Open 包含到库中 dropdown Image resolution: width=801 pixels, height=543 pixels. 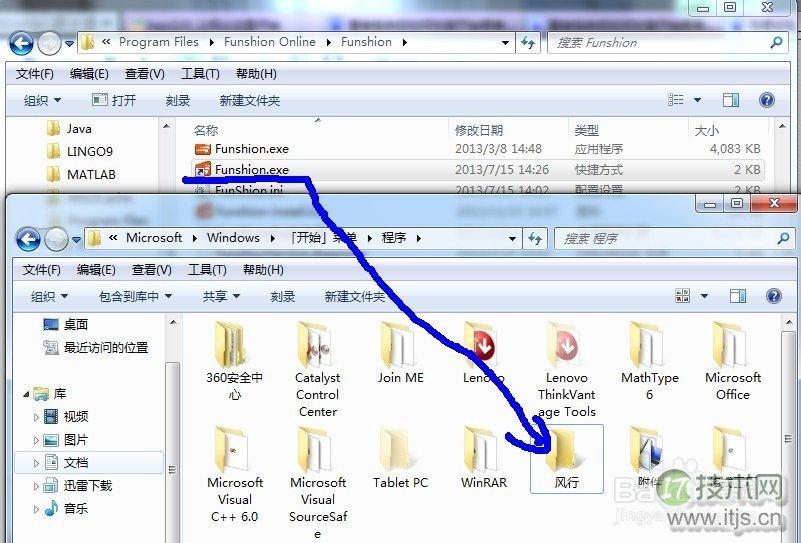[135, 296]
